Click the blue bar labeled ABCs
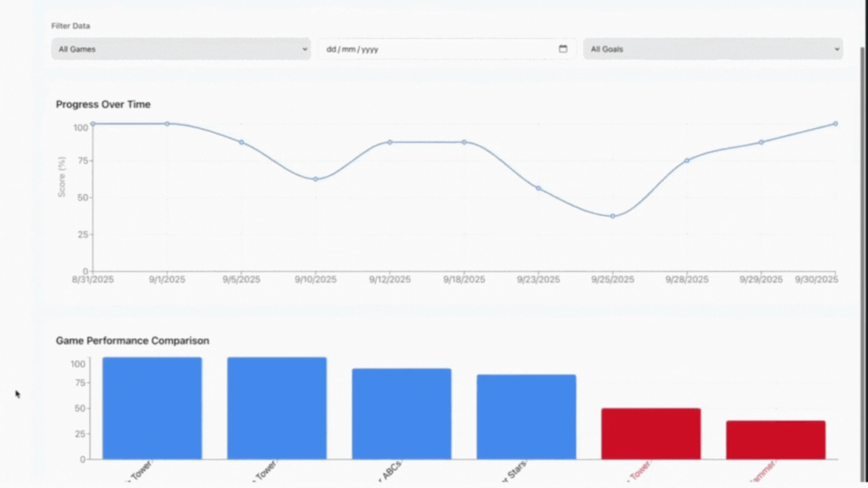This screenshot has height=488, width=868. [x=402, y=413]
